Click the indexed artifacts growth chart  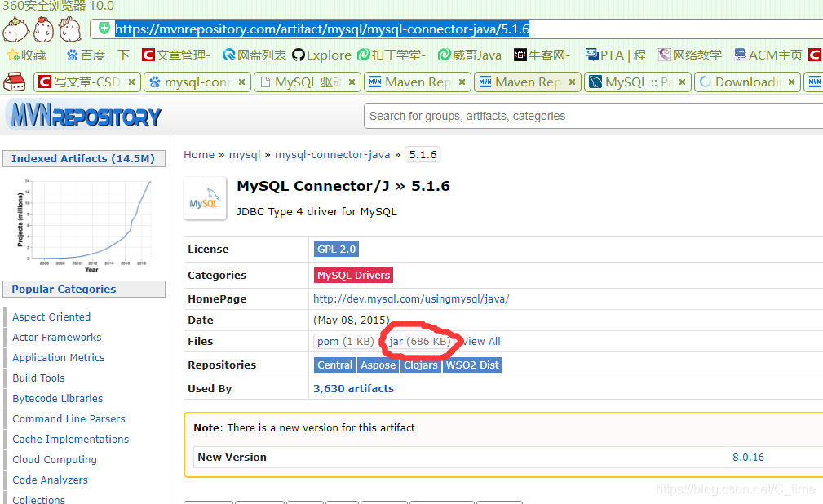[84, 226]
